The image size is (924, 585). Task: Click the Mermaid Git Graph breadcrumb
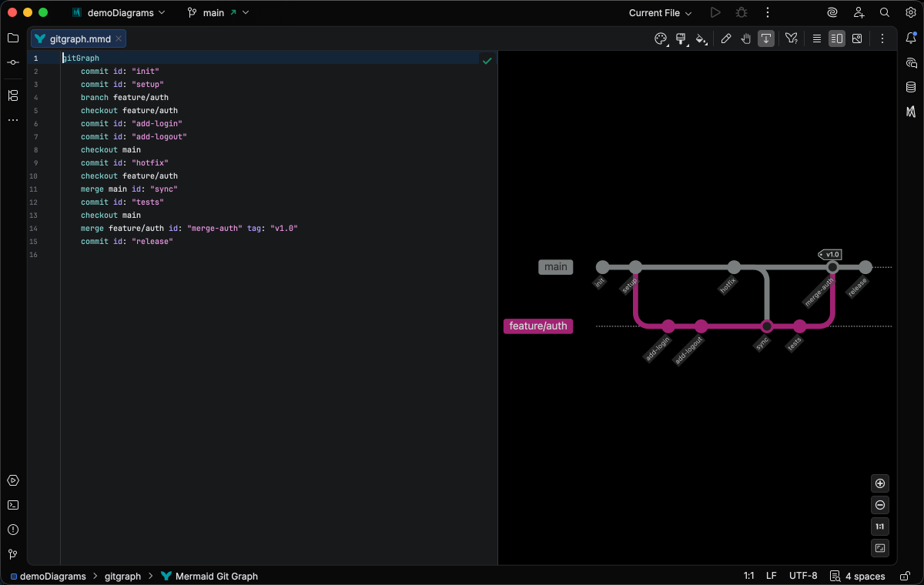[209, 576]
